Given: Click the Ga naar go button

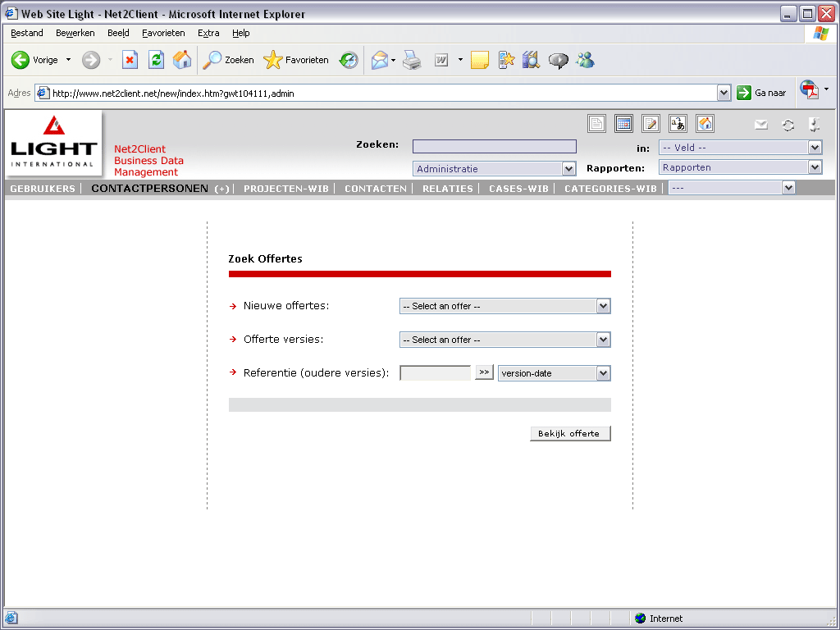Looking at the screenshot, I should (x=761, y=94).
